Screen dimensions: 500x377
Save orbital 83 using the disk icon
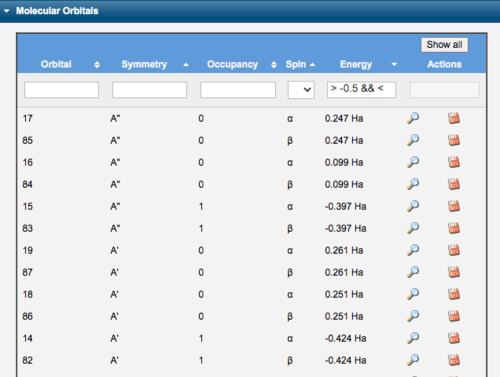coord(454,228)
